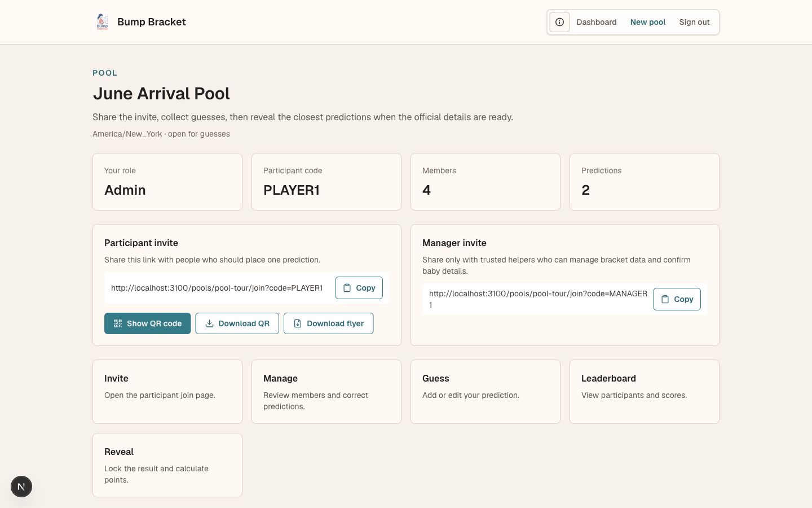Click the Participant invite heading
812x508 pixels.
[x=141, y=243]
